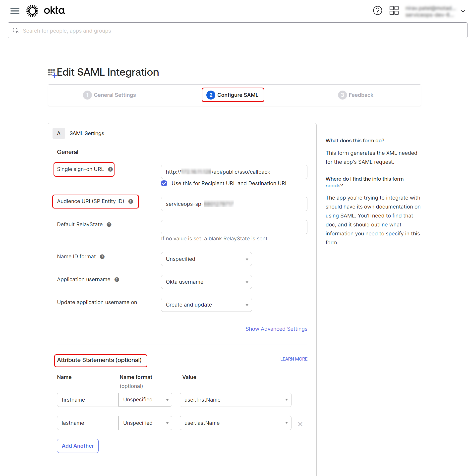
Task: Open the hamburger navigation menu
Action: coord(15,11)
